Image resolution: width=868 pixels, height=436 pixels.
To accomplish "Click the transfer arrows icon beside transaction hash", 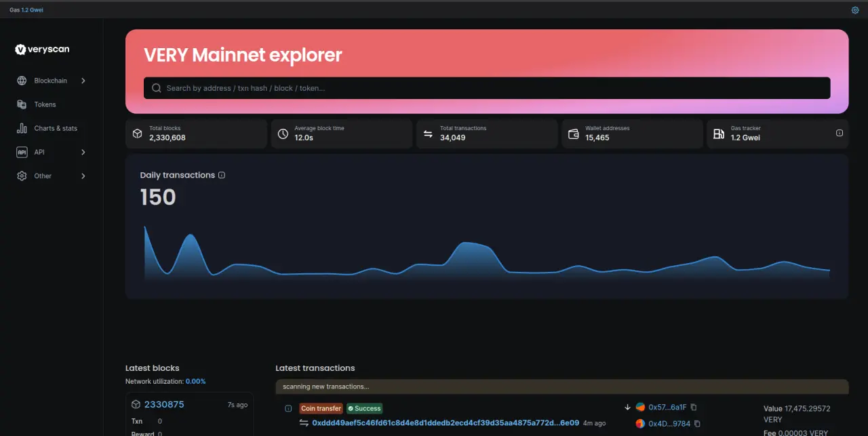I will click(304, 422).
